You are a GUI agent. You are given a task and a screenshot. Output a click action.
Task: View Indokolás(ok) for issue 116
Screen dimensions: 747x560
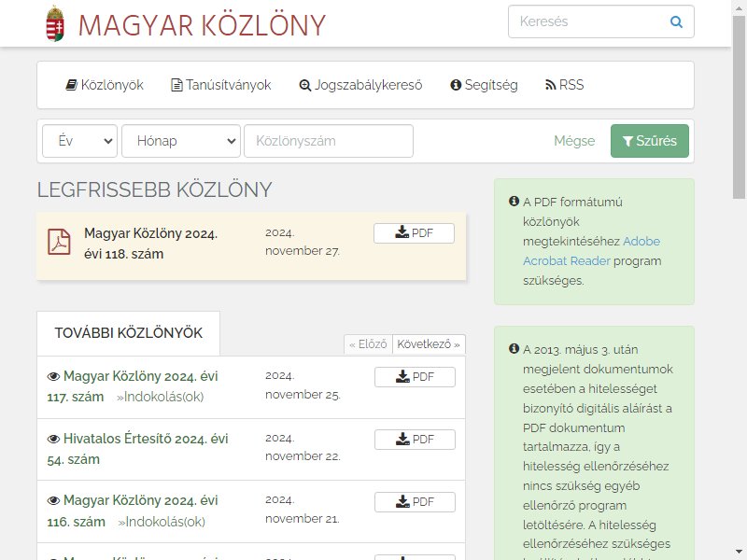[x=162, y=522]
